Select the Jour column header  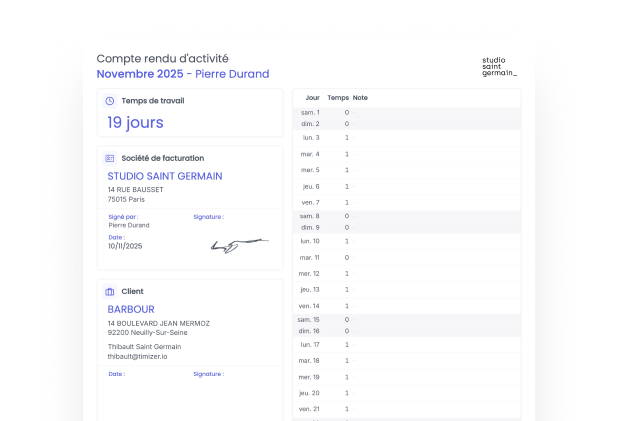click(x=312, y=98)
